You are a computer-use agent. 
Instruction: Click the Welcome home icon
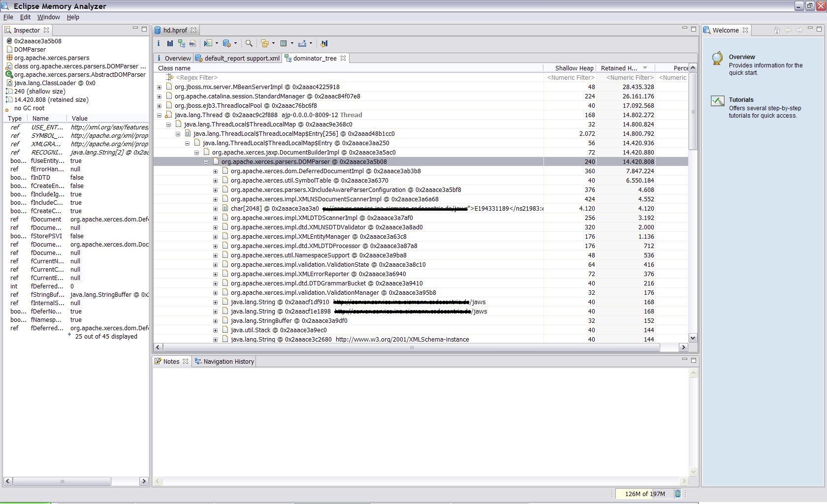coord(777,30)
